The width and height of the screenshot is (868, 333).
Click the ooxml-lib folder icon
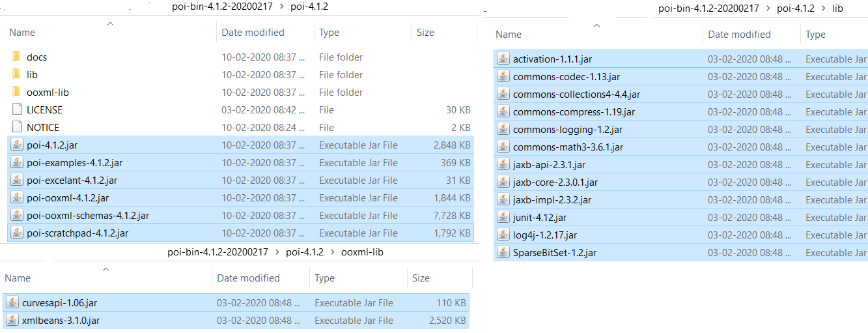pos(17,92)
